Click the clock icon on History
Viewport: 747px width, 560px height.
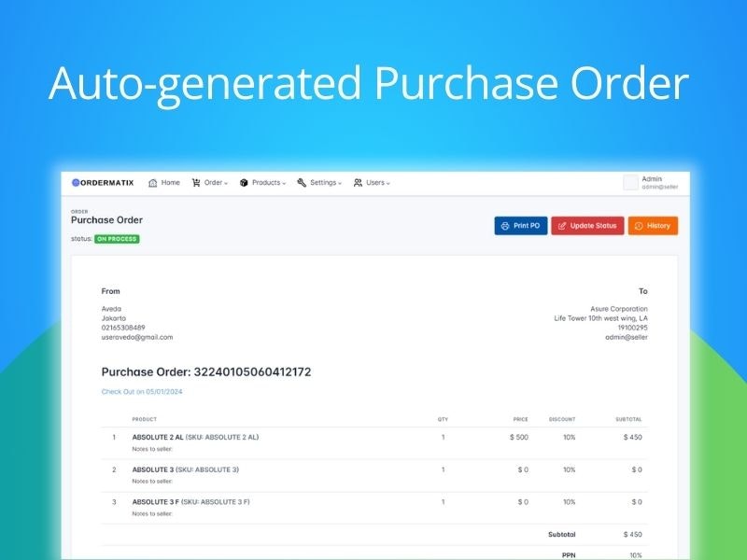(639, 226)
